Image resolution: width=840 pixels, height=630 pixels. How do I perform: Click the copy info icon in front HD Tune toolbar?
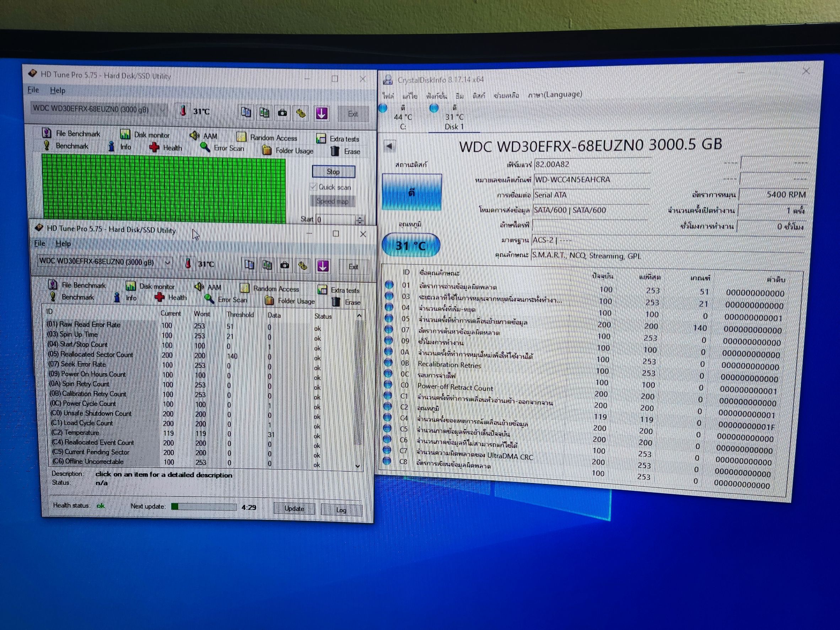(x=249, y=265)
